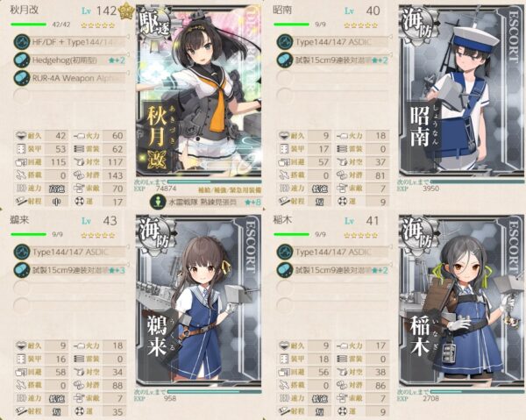Screen dimensions: 526x420
Task: Click the 補給/補強/緊急用装備 label
Action: point(230,190)
